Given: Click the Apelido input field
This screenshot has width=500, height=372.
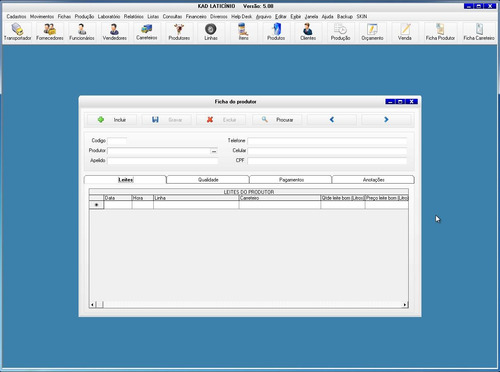Looking at the screenshot, I should [163, 161].
